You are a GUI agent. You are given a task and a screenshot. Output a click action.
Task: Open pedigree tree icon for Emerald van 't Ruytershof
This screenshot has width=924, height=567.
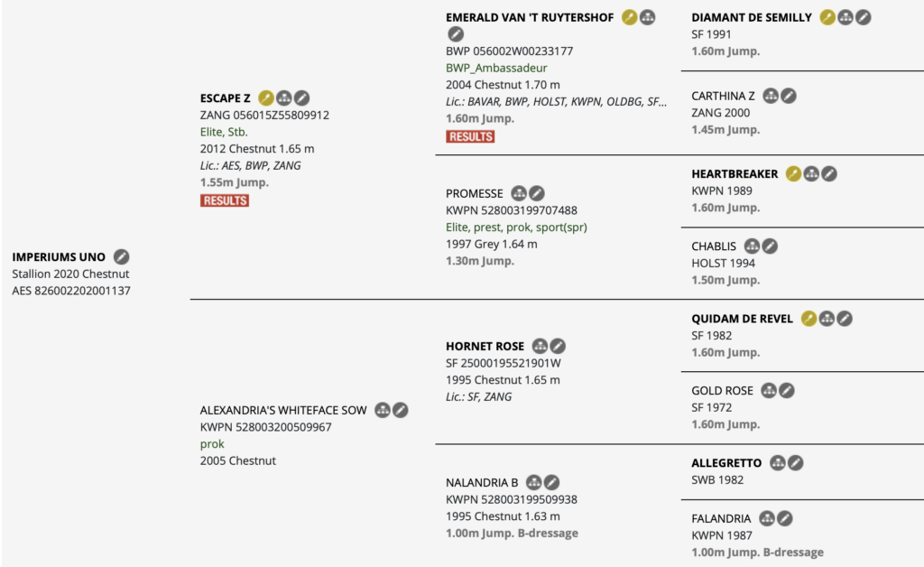click(x=648, y=17)
